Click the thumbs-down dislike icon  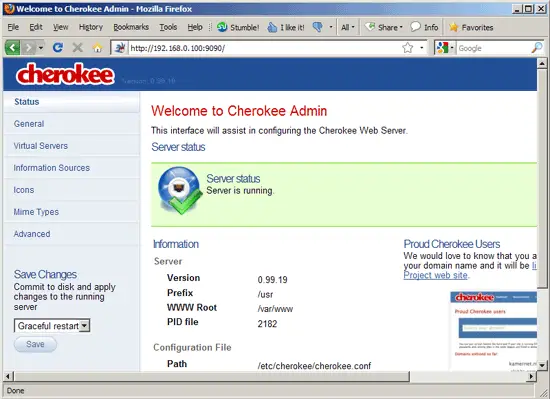(318, 27)
